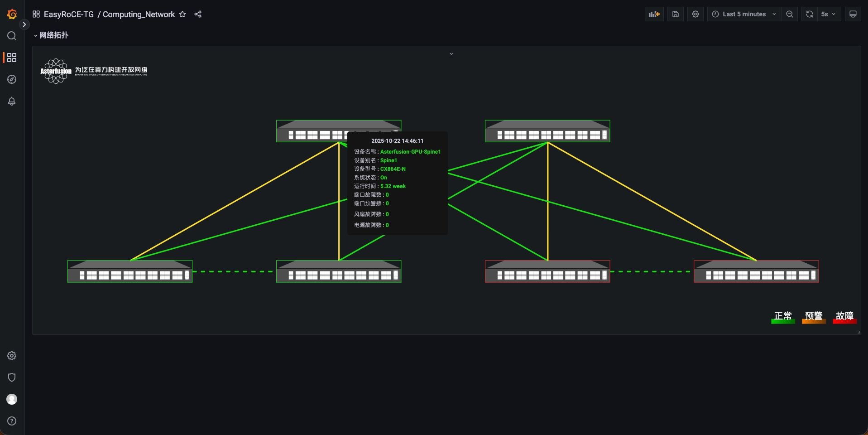Expand the sidebar menu with arrow toggle
The height and width of the screenshot is (435, 868).
coord(24,24)
